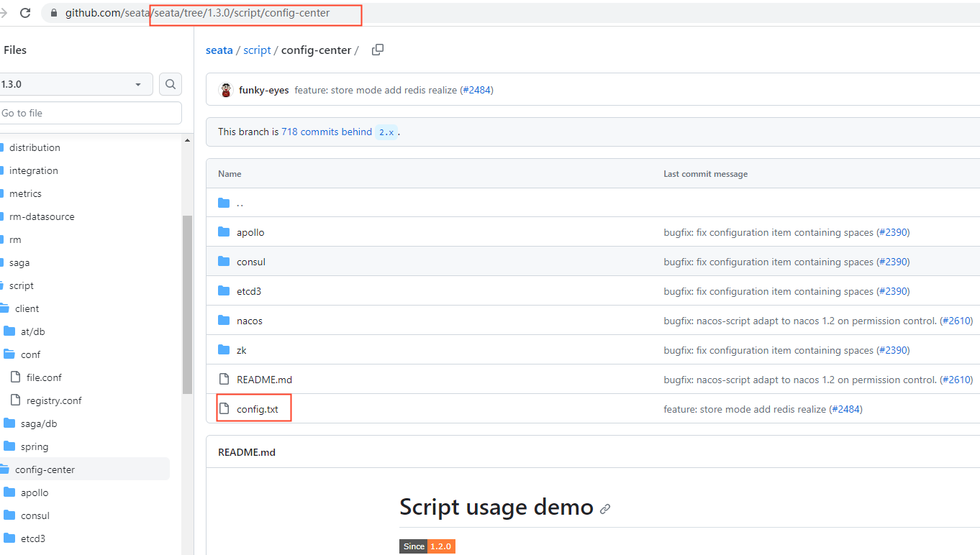
Task: Open file.conf in the sidebar tree
Action: click(44, 377)
